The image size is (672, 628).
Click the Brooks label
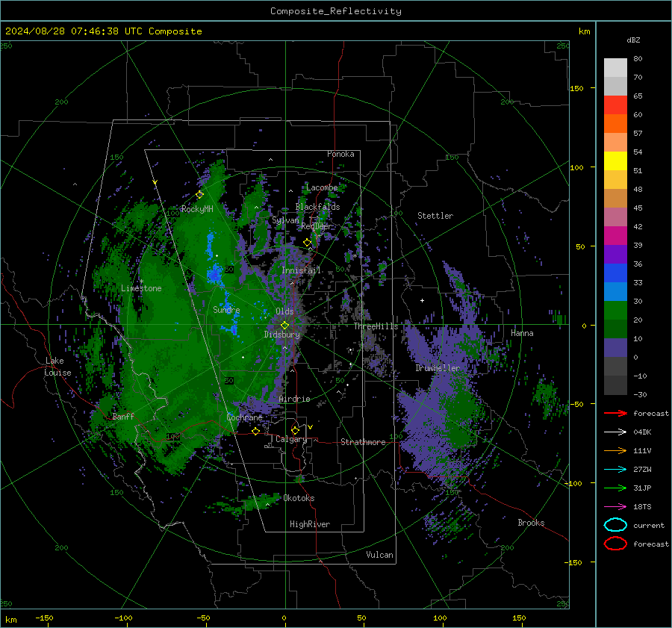pyautogui.click(x=531, y=523)
